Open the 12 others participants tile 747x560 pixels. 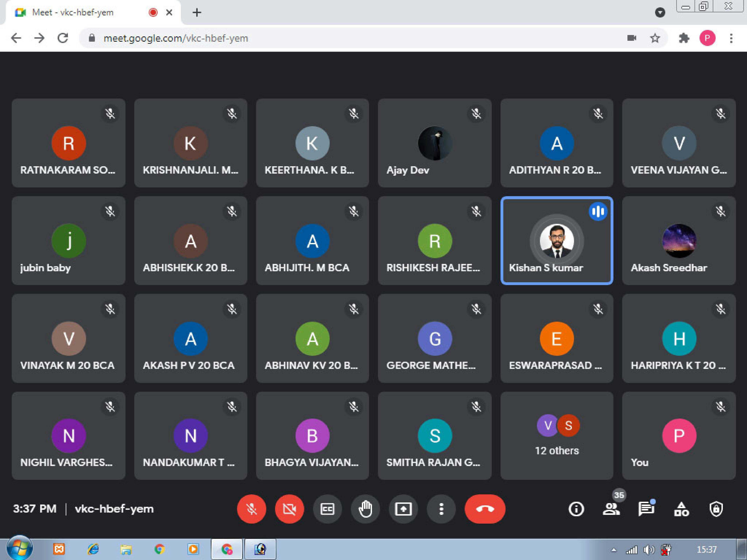tap(557, 435)
